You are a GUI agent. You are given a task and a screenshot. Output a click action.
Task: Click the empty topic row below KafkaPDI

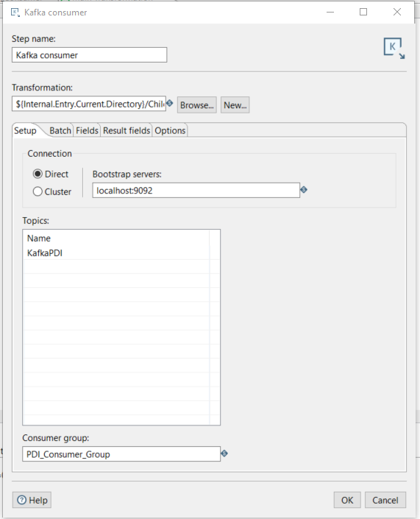116,266
